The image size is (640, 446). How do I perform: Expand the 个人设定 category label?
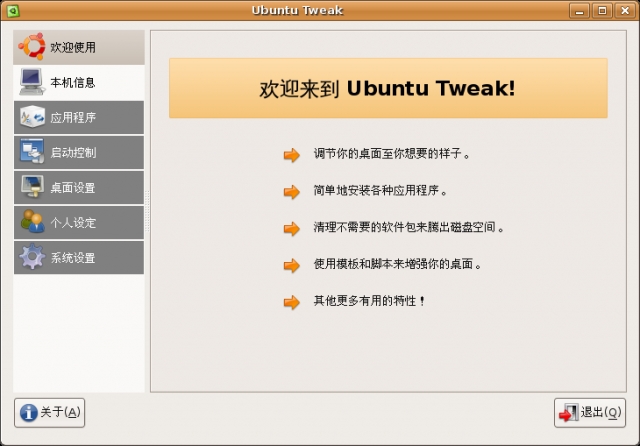(x=73, y=223)
